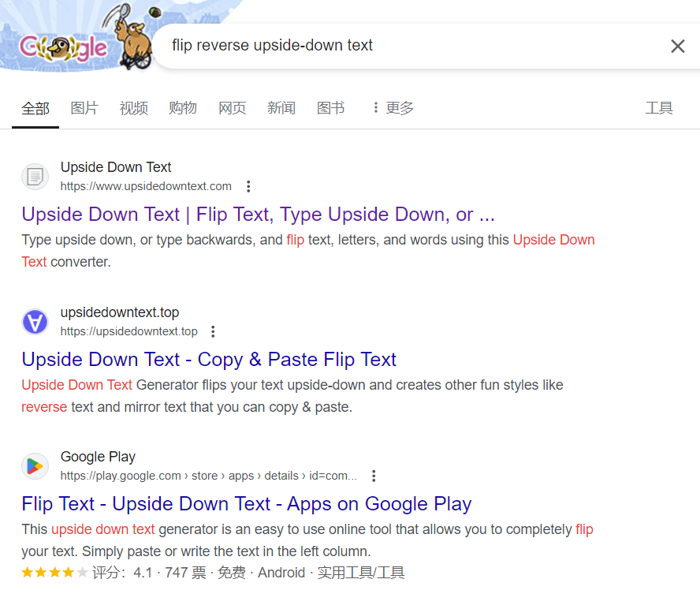This screenshot has height=594, width=700.
Task: Open three-dot menu for Google Play result
Action: (x=374, y=476)
